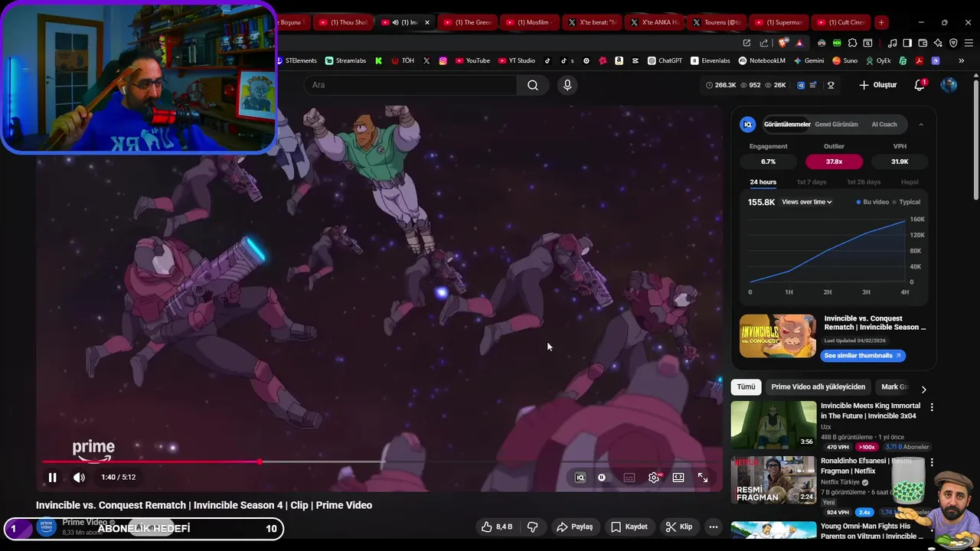Start voice search with microphone icon
980x551 pixels.
click(x=567, y=85)
